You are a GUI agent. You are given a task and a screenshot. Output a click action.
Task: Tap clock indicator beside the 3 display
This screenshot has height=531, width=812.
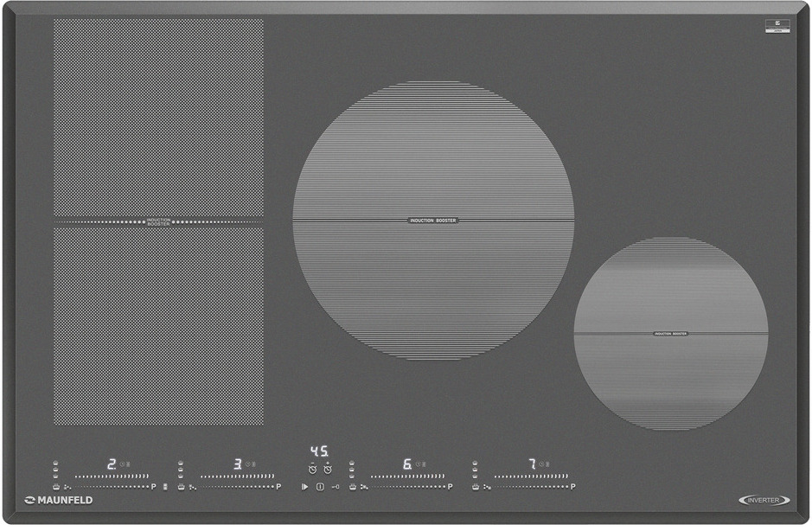248,464
